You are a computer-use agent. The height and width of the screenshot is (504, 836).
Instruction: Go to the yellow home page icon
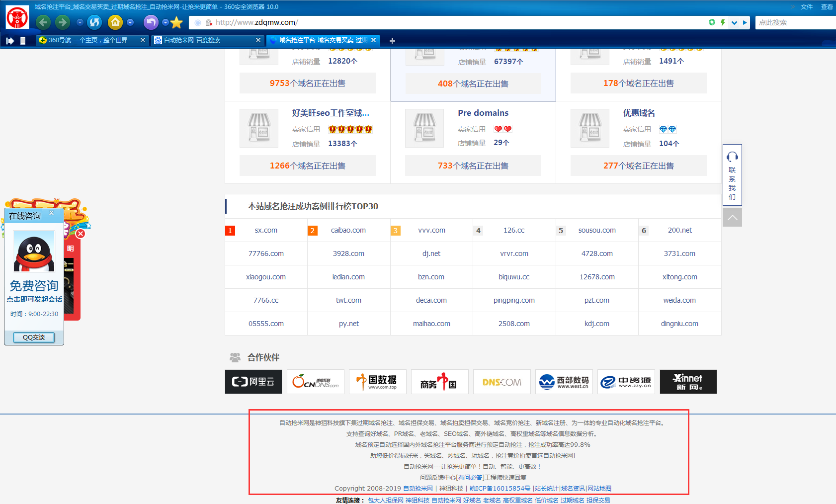pyautogui.click(x=115, y=22)
